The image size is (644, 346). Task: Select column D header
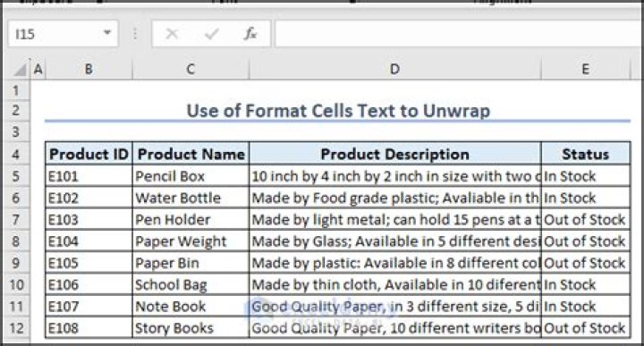[x=395, y=69]
